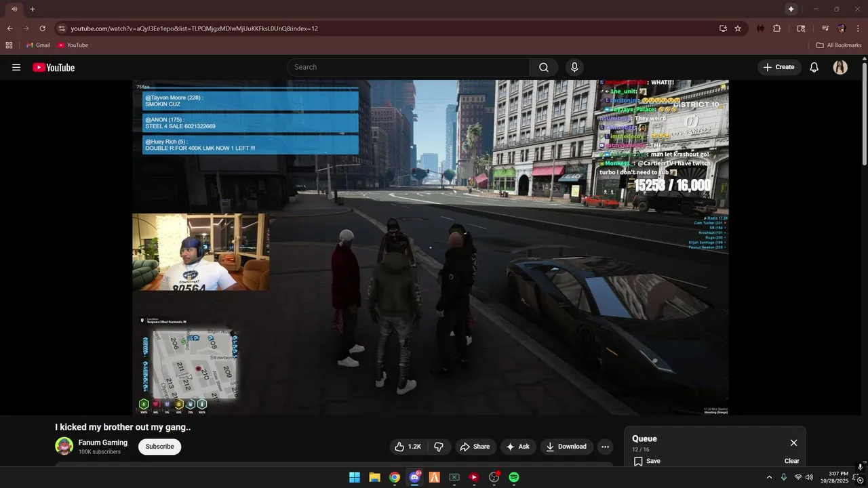Screen dimensions: 868x488
Task: Click the video title text
Action: (x=123, y=427)
